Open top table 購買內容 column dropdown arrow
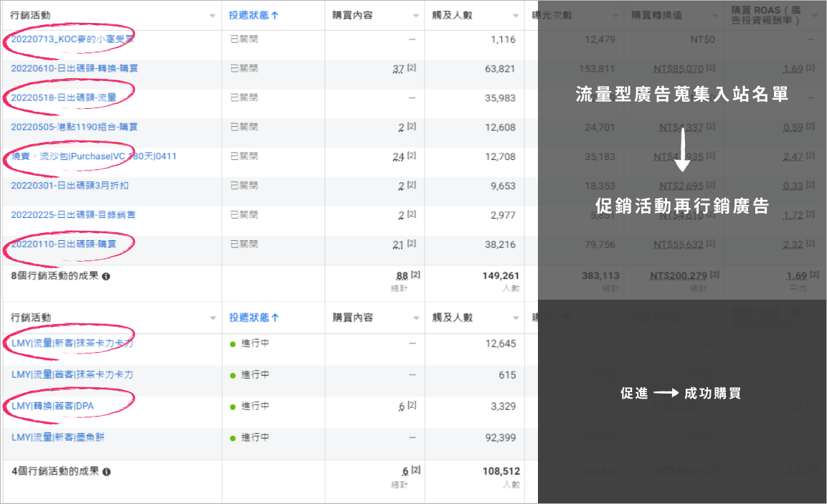The width and height of the screenshot is (827, 504). [415, 16]
